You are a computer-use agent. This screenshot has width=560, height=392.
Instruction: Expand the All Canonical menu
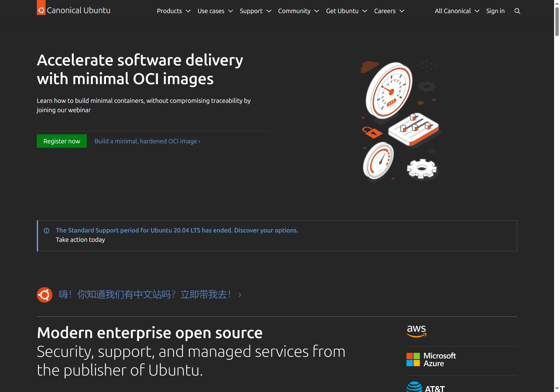click(457, 11)
